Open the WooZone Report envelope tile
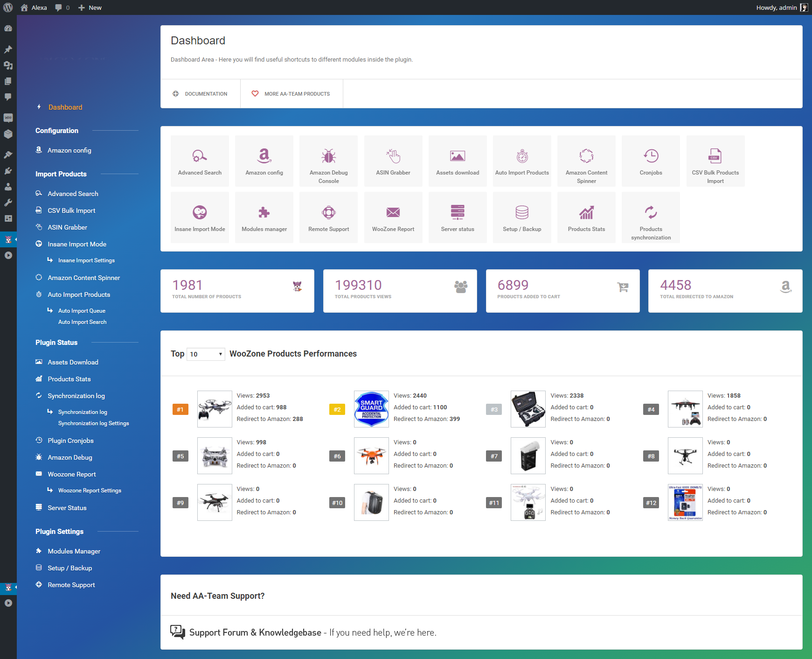The height and width of the screenshot is (659, 812). click(393, 217)
